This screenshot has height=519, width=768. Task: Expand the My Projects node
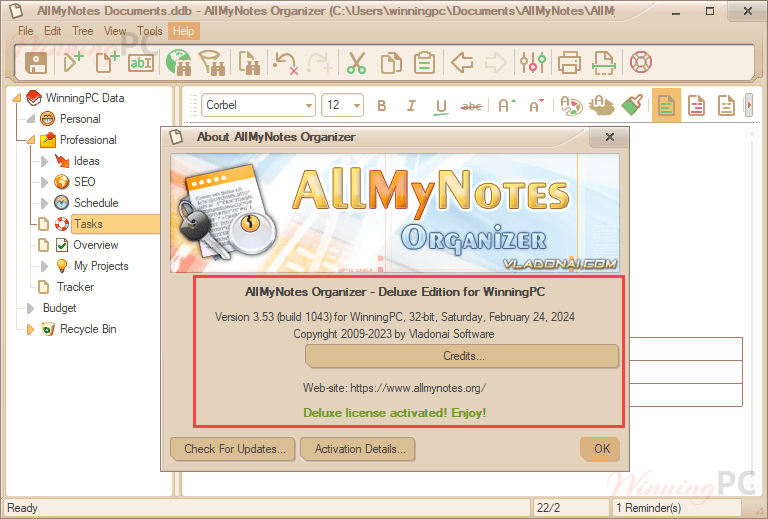tap(45, 266)
